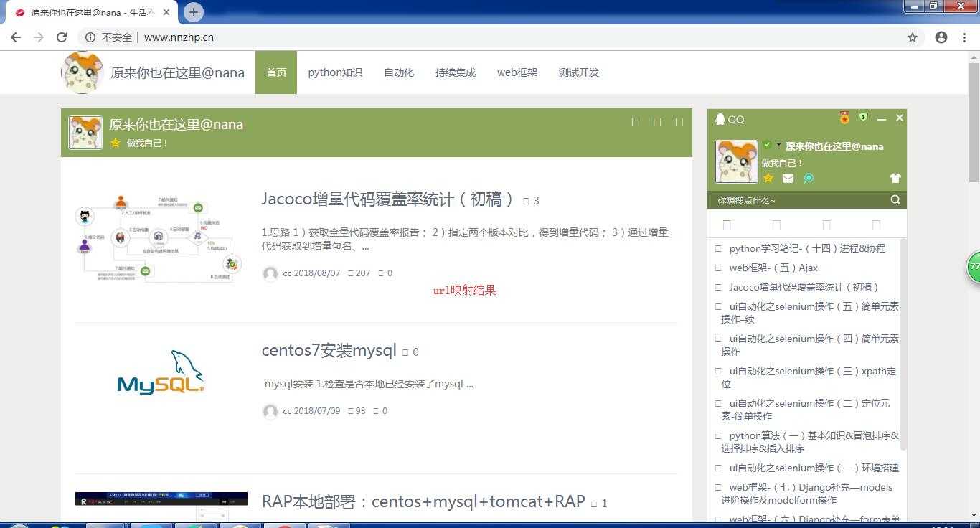Click the T-shirt skin icon
This screenshot has height=528, width=980.
[895, 178]
